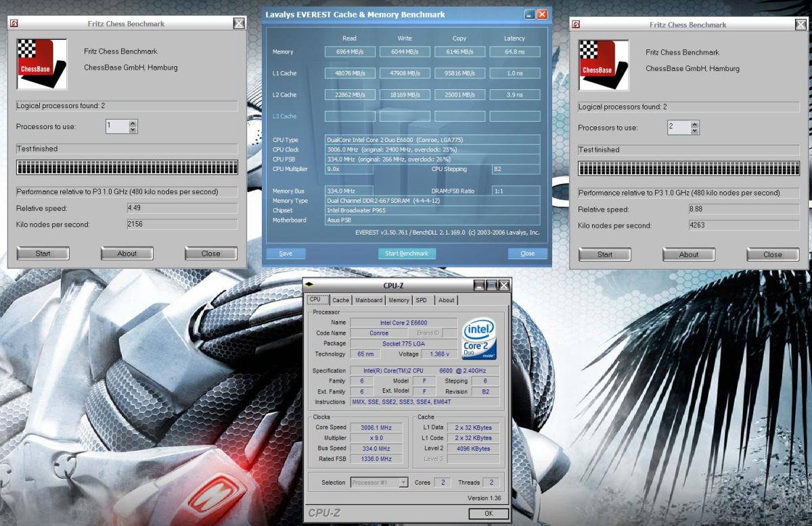The width and height of the screenshot is (812, 526).
Task: Click the title bar icon of the left Fritz Chess Benchmark window
Action: 14,23
